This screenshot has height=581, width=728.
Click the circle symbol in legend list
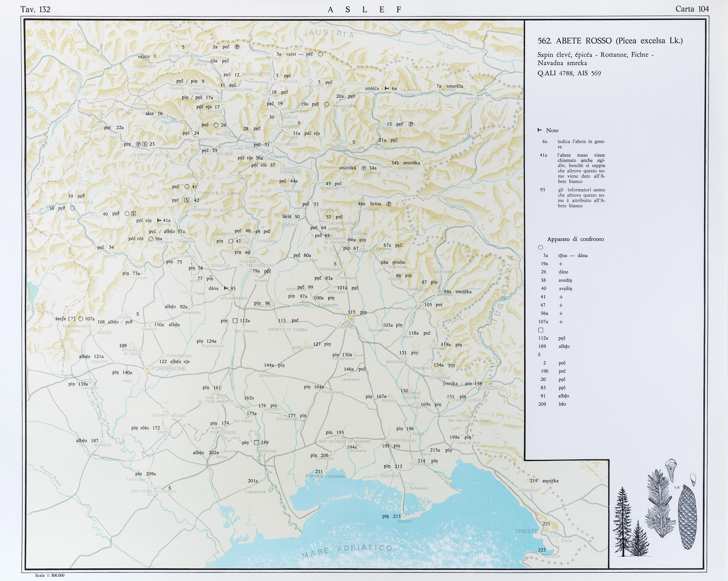point(541,247)
